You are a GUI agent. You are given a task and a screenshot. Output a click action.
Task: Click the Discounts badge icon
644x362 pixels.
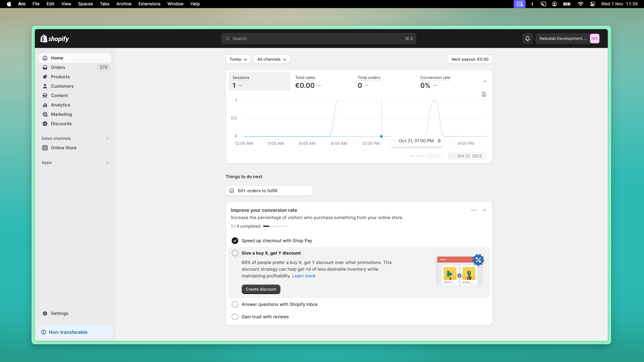(45, 124)
